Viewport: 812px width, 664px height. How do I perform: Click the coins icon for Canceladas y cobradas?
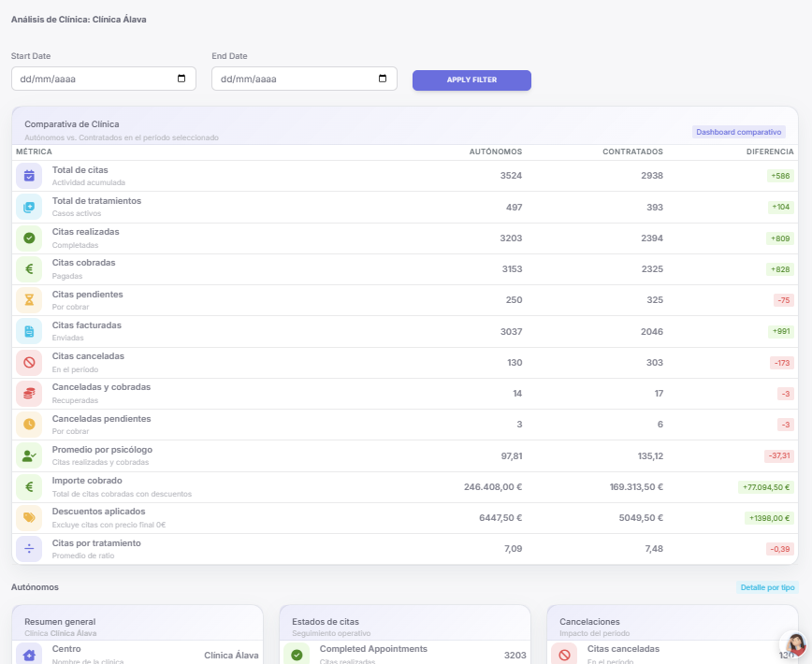tap(29, 393)
